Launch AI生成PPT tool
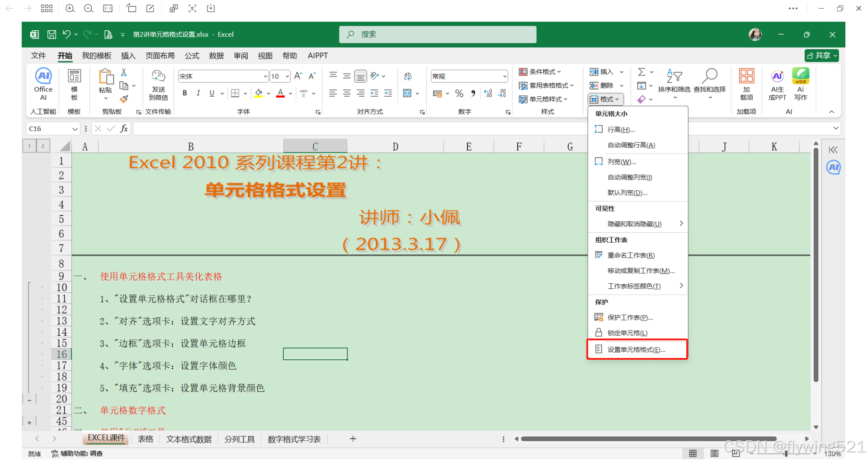This screenshot has height=461, width=868. click(777, 84)
